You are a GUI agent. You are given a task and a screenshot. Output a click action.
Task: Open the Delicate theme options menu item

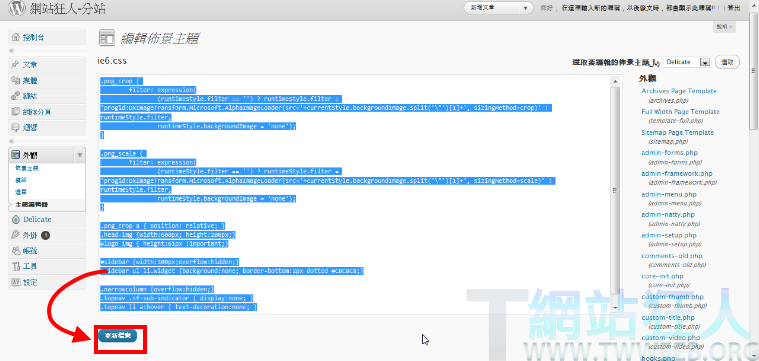click(x=37, y=219)
